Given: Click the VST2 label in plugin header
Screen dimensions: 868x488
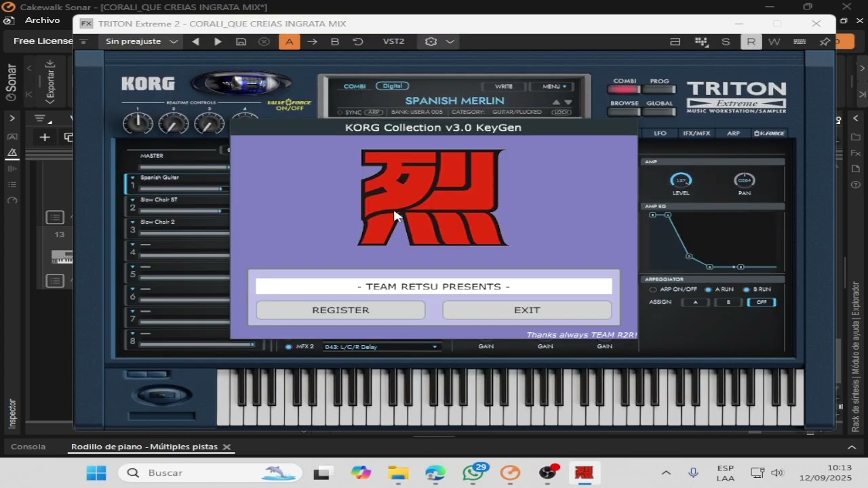Looking at the screenshot, I should coord(393,41).
